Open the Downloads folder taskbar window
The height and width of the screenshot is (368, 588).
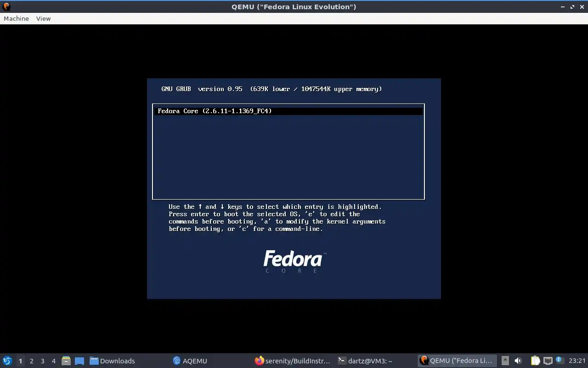pos(113,361)
